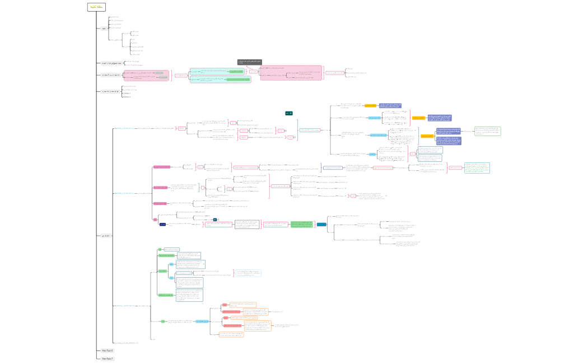This screenshot has height=364, width=588.
Task: Select the cyan dashed boundary group
Action: pos(220,75)
